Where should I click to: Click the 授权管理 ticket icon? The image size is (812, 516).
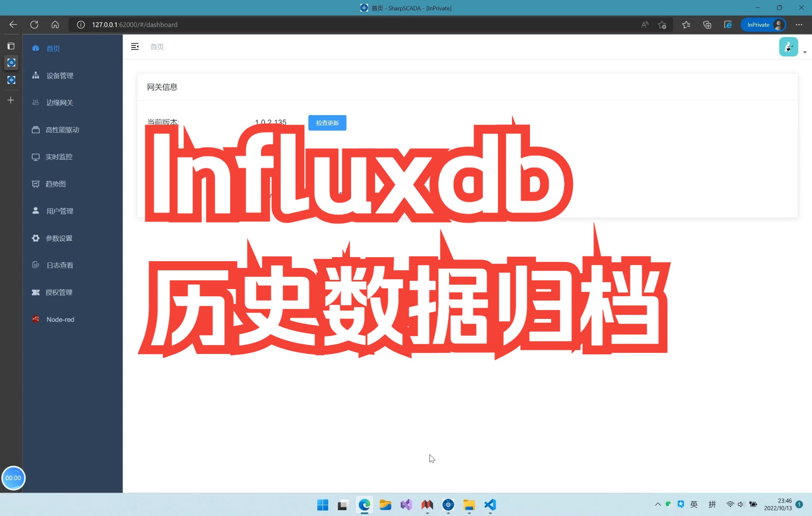(x=35, y=292)
